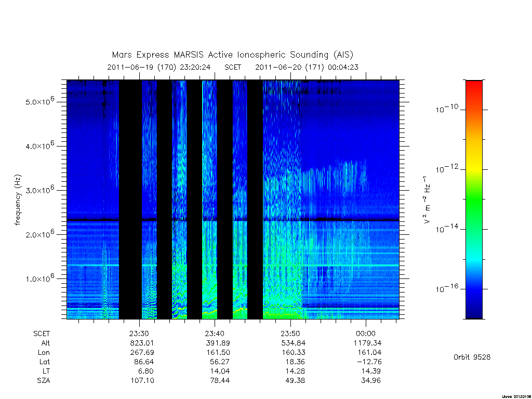Screen dimensions: 532x399
Task: Click the 10^-14 color bar label
Action: pos(447,229)
